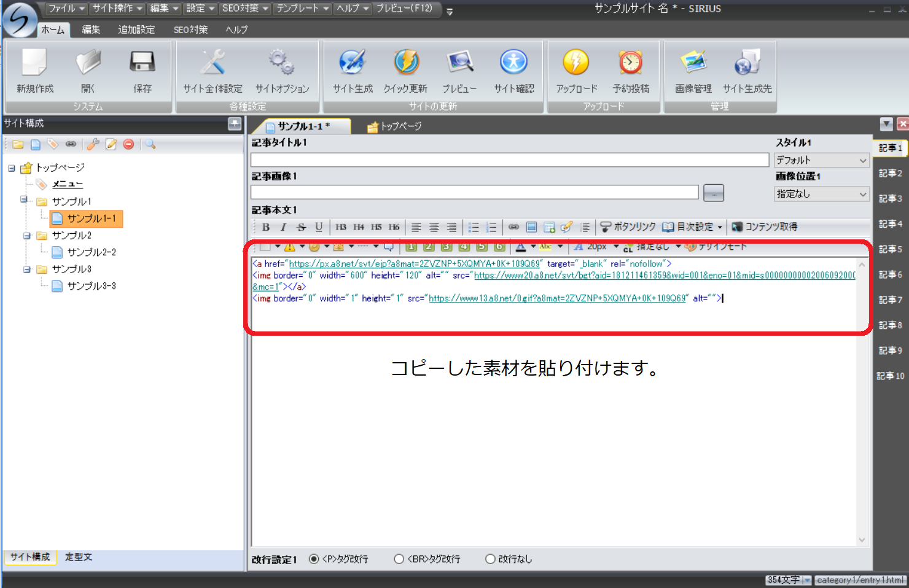Viewport: 909px width, 588px height.
Task: Click the 記事タイトル1 input field
Action: click(509, 160)
